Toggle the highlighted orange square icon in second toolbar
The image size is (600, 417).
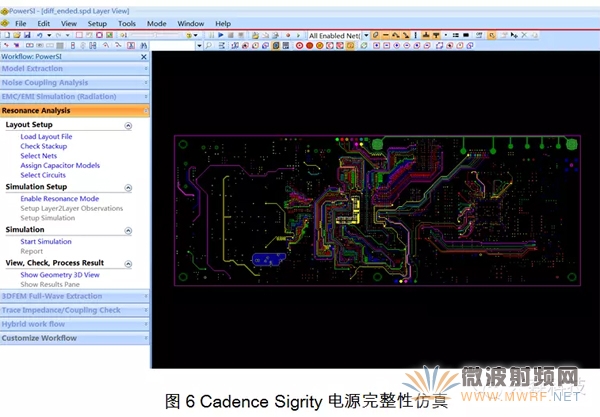[350, 46]
